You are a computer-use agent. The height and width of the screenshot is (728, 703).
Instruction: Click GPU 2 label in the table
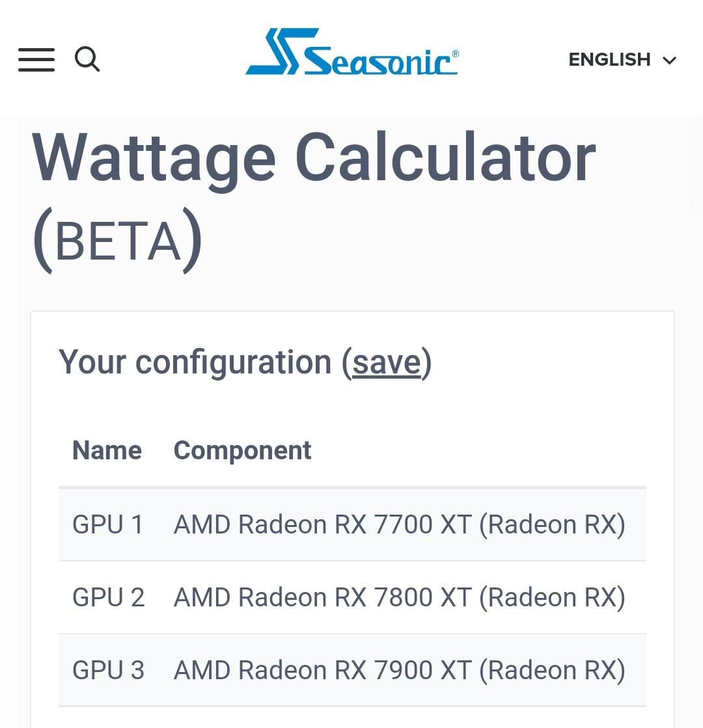tap(108, 597)
